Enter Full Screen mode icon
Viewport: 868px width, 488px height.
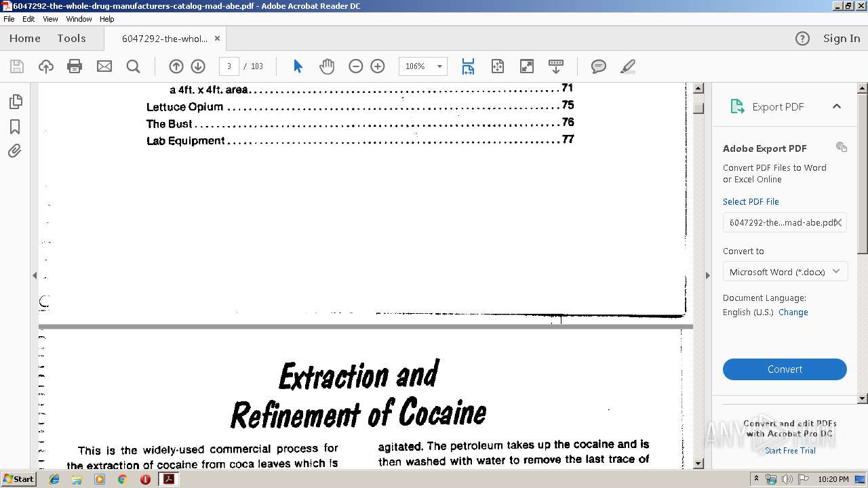pyautogui.click(x=527, y=66)
